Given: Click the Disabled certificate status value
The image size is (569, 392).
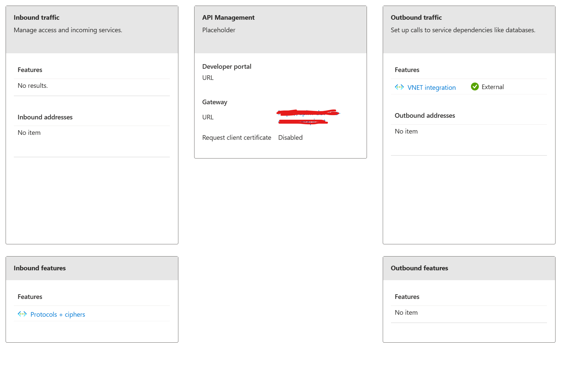Looking at the screenshot, I should pyautogui.click(x=291, y=137).
